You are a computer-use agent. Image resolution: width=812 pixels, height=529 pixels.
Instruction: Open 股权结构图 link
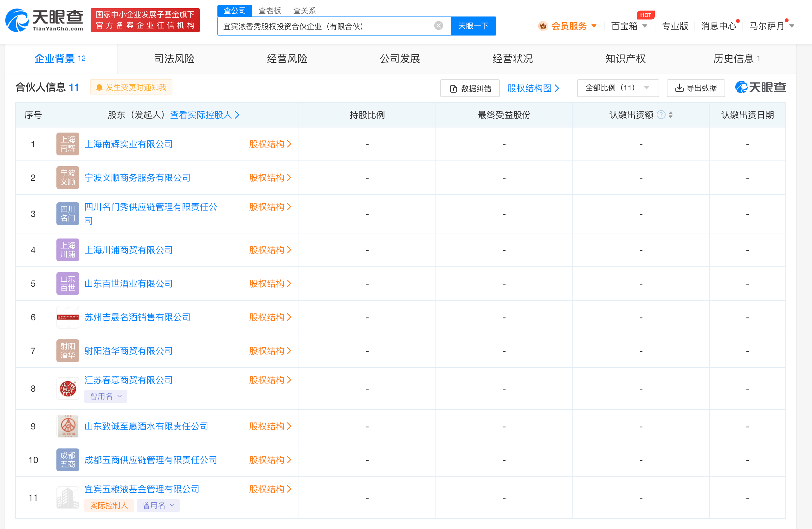[533, 88]
